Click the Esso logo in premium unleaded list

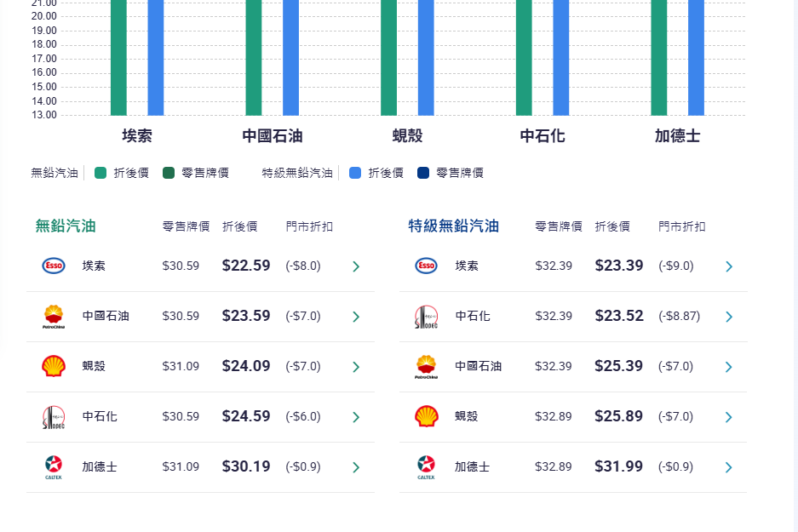click(426, 266)
